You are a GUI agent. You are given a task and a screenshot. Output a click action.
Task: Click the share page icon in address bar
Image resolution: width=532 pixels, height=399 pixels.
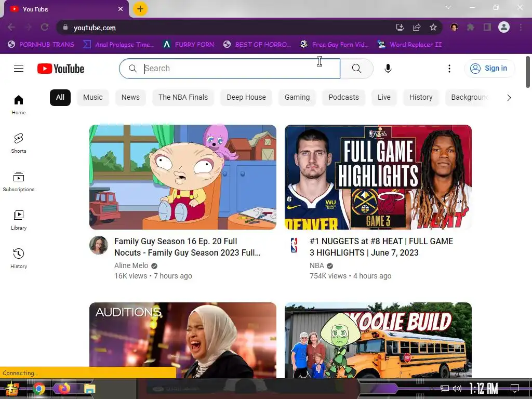[x=417, y=27]
